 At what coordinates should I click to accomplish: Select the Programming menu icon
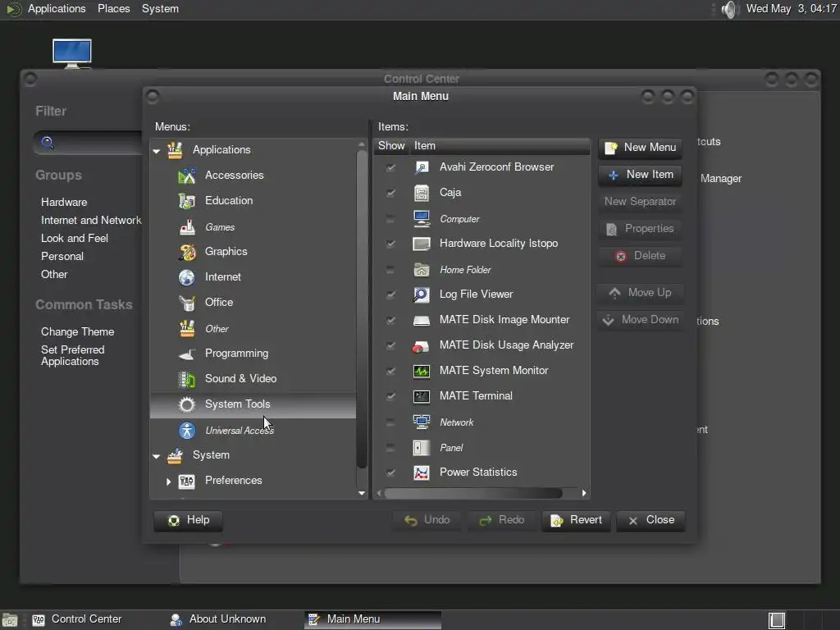(x=186, y=354)
